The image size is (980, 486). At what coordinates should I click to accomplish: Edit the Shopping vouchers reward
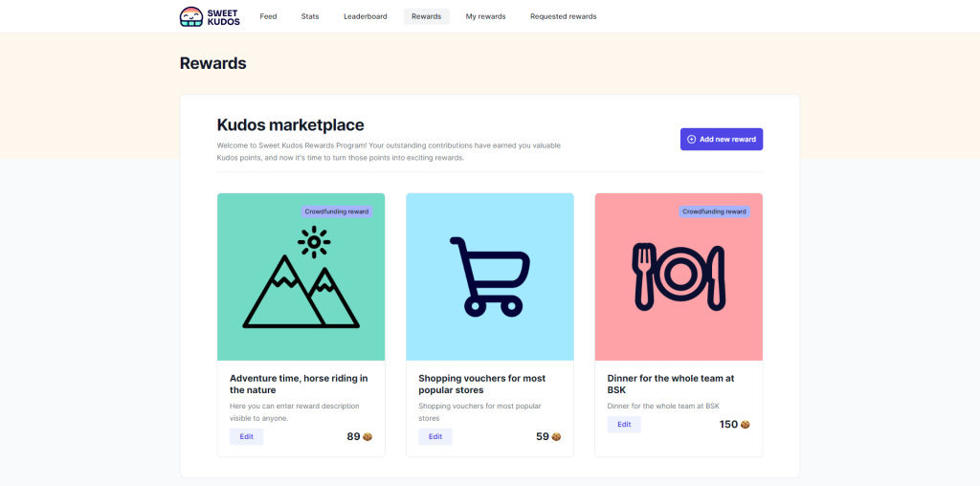(434, 436)
